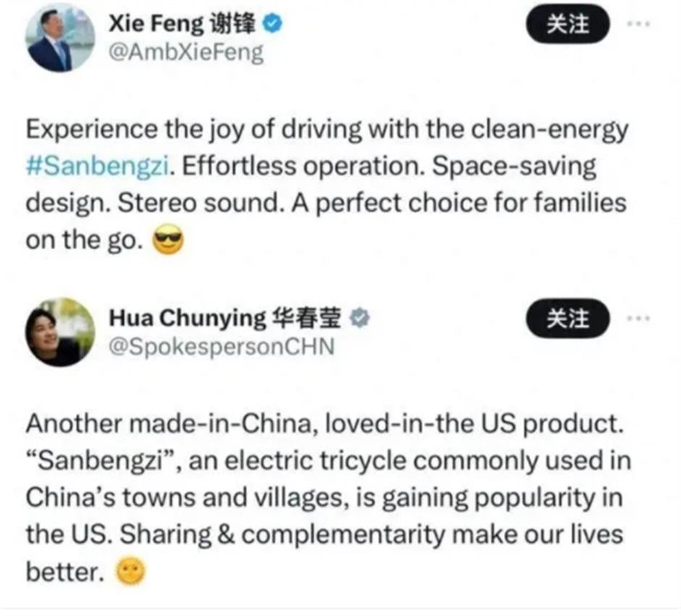The width and height of the screenshot is (681, 616).
Task: Toggle follow state on Xie Feng's 关注 button
Action: coord(569,24)
